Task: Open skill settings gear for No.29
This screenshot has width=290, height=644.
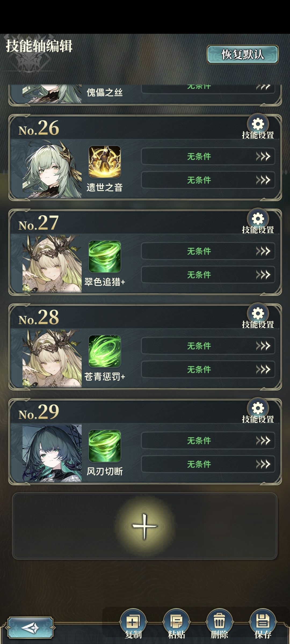Action: (258, 408)
